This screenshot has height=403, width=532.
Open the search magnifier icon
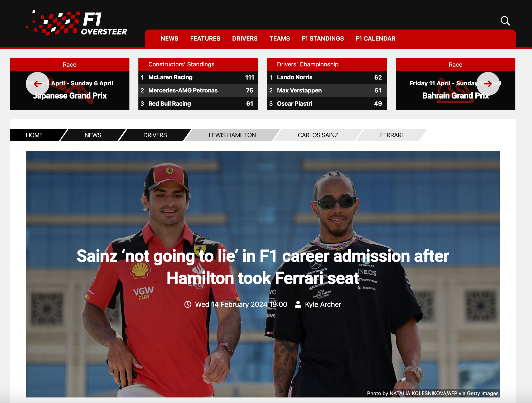point(505,21)
